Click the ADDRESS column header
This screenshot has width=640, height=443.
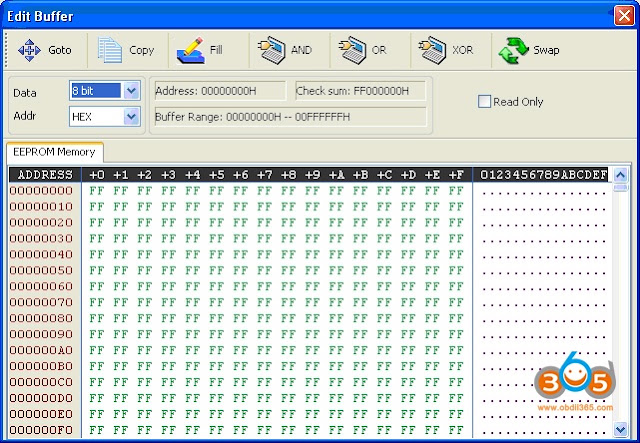[45, 175]
